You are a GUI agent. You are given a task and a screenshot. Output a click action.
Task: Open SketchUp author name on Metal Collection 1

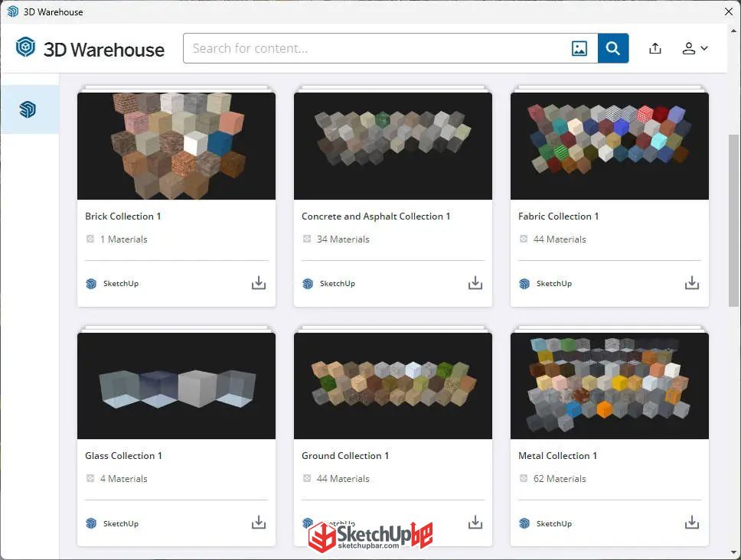tap(554, 523)
